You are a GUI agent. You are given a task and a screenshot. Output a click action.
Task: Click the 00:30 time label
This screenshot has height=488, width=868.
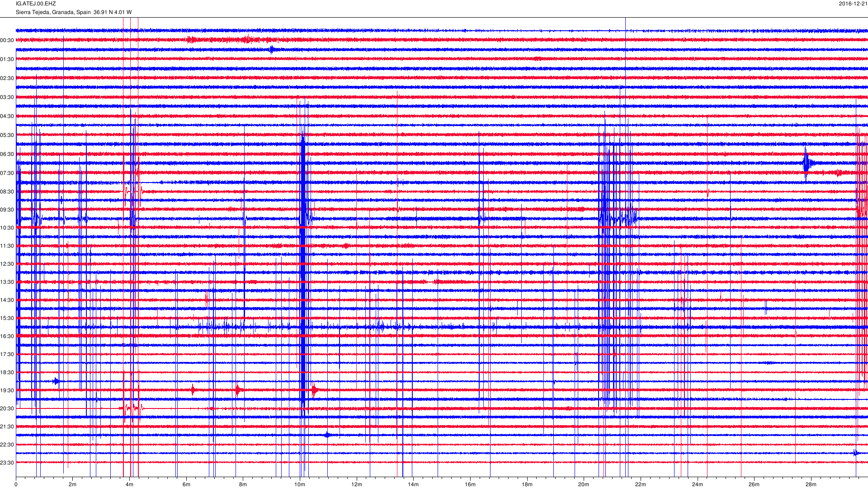tap(7, 40)
